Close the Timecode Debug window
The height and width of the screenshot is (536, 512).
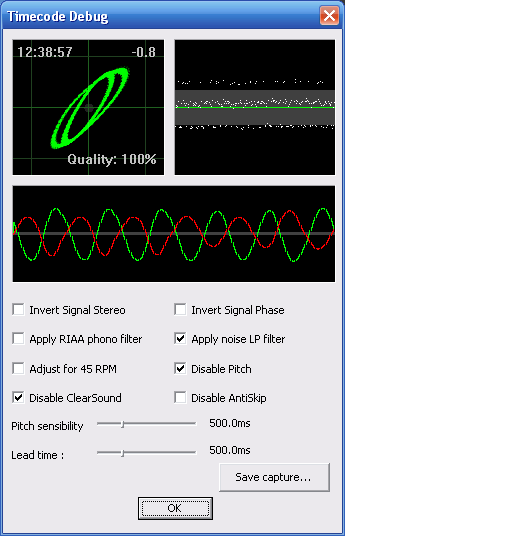click(329, 16)
